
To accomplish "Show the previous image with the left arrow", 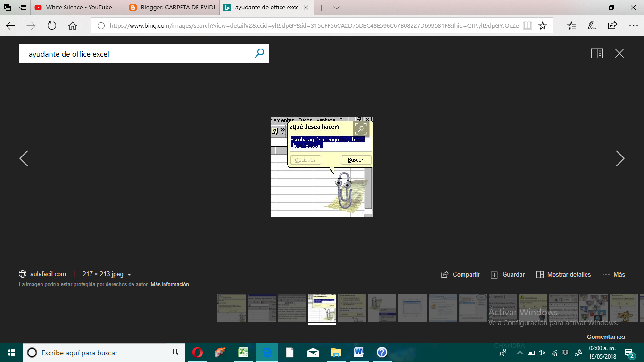I will 24,158.
